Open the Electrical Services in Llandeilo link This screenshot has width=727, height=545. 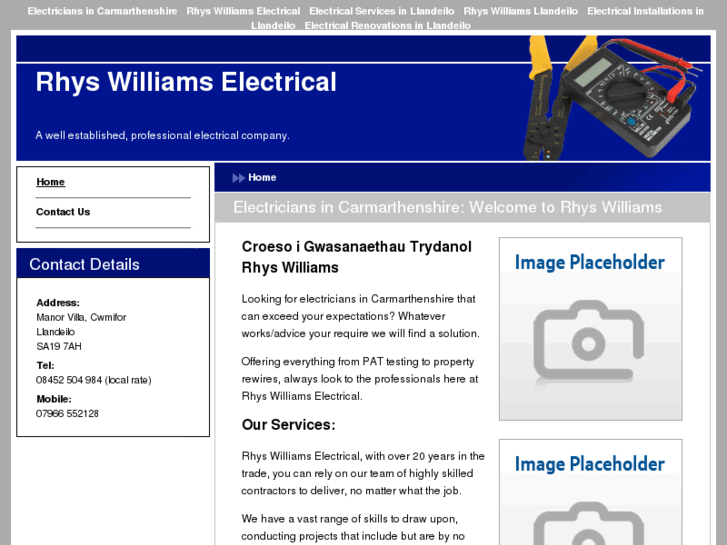(382, 11)
